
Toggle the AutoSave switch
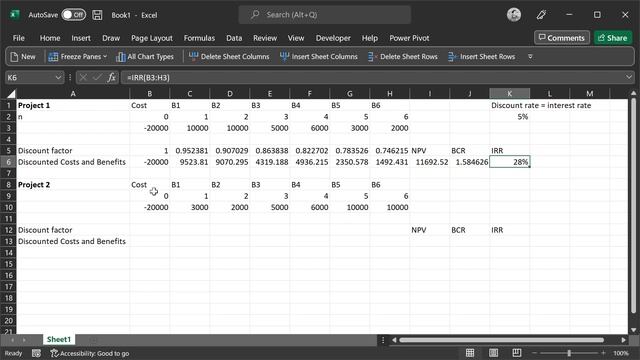point(73,15)
